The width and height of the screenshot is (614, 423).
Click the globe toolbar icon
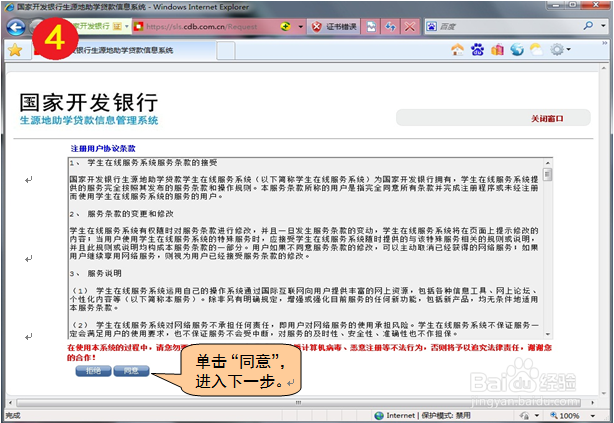[517, 50]
